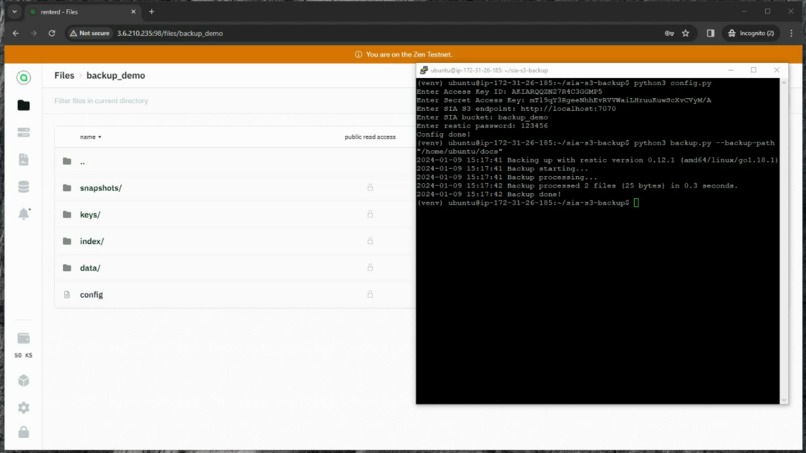Toggle public read lock for config
Image resolution: width=806 pixels, height=453 pixels.
(x=370, y=295)
